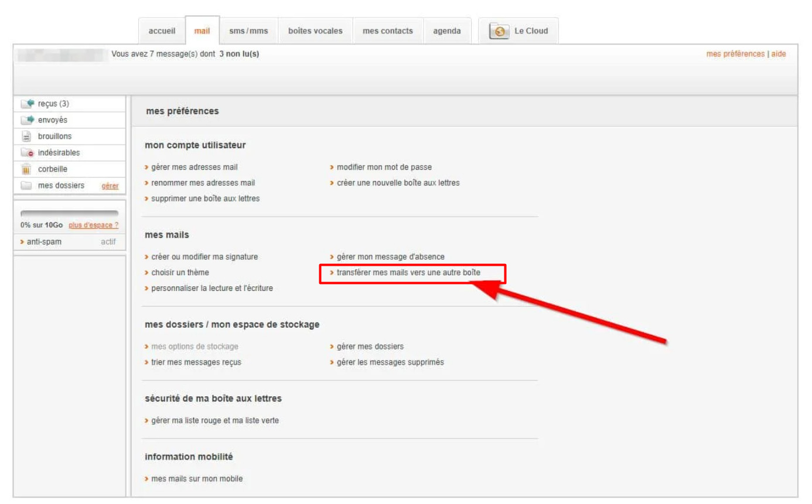Image resolution: width=812 pixels, height=504 pixels.
Task: Click the mes dossiers label
Action: 61,186
